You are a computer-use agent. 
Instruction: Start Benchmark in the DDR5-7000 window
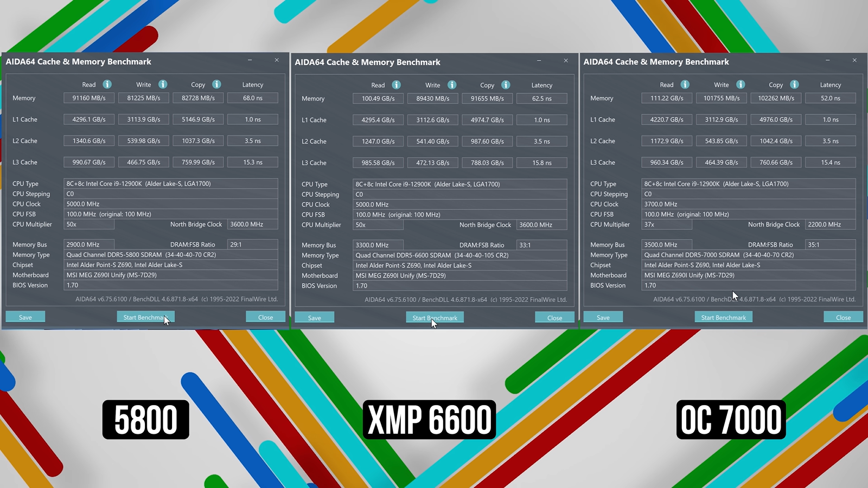(723, 317)
